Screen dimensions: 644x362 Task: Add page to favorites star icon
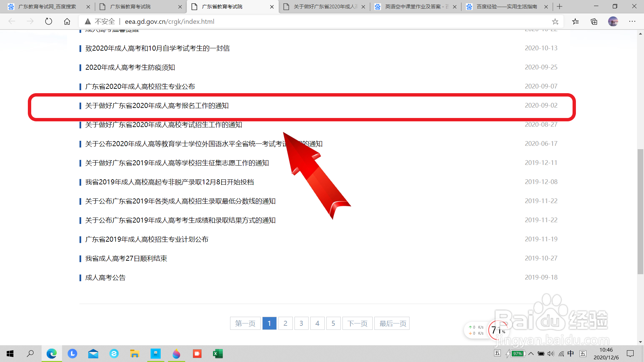(555, 21)
